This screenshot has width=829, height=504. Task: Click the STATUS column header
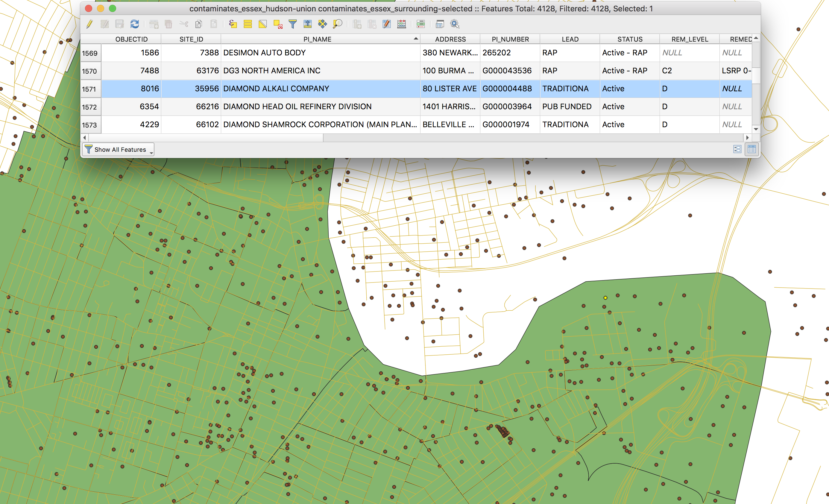coord(629,40)
